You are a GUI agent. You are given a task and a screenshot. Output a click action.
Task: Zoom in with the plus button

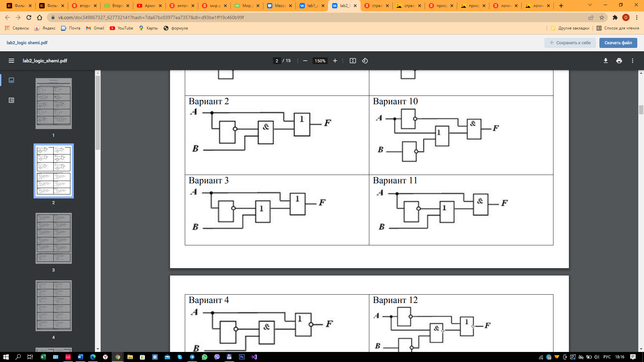point(335,61)
